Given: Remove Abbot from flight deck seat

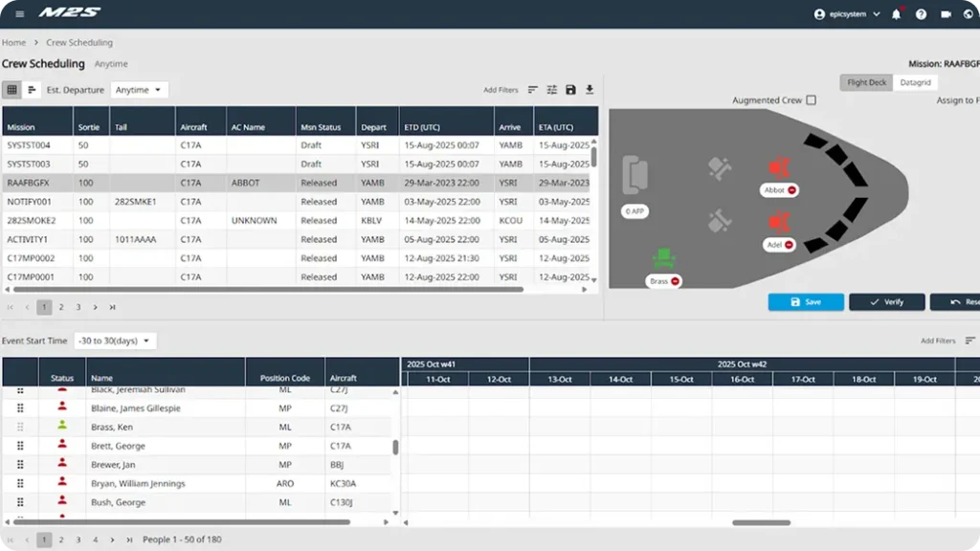Looking at the screenshot, I should (791, 190).
